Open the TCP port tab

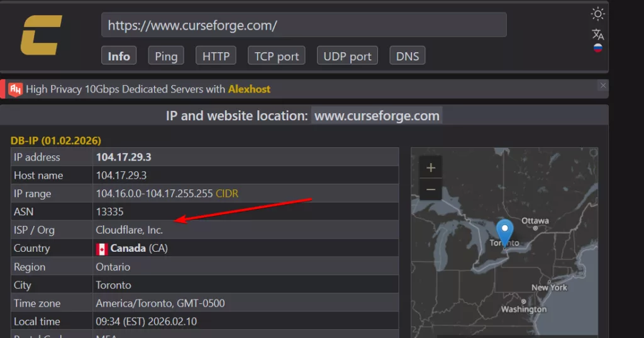click(277, 56)
